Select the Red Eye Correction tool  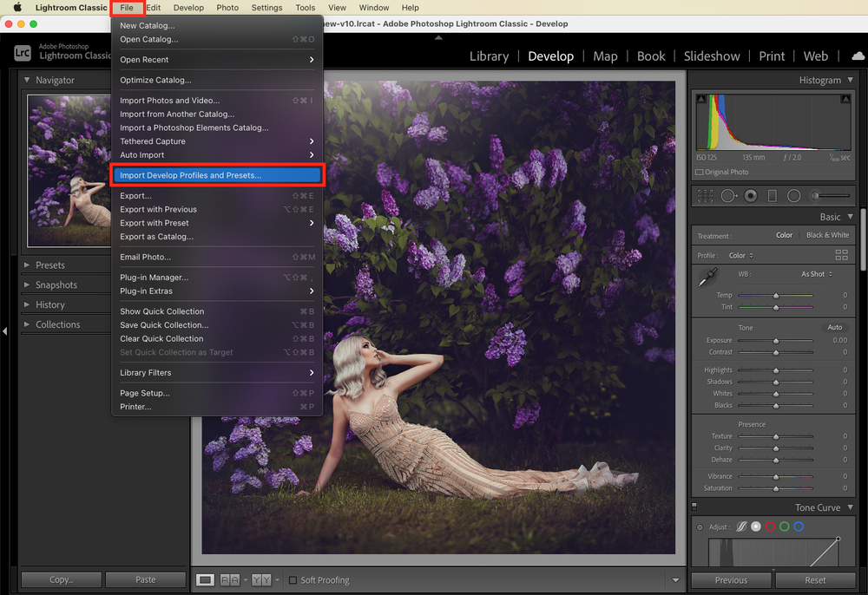(751, 196)
